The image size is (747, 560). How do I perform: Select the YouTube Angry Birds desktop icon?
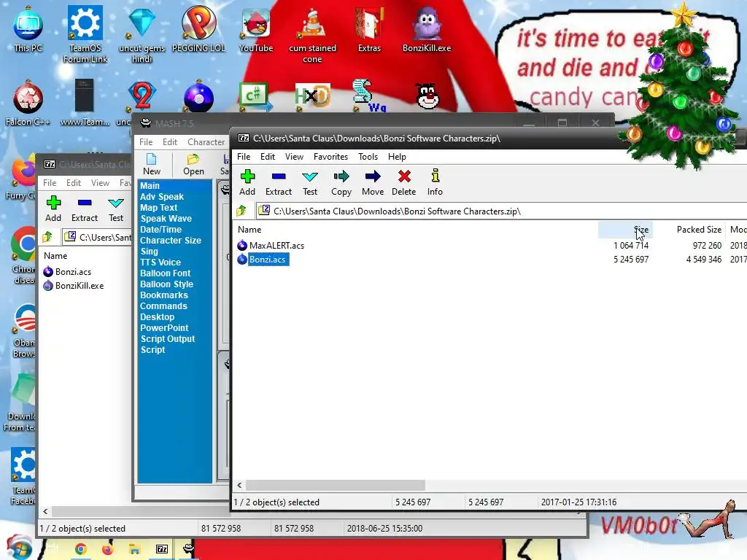pyautogui.click(x=256, y=29)
